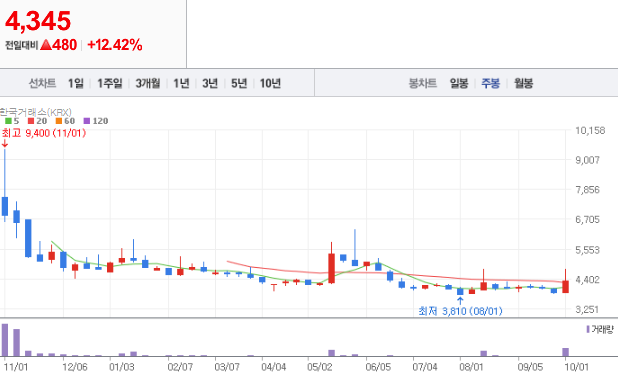The height and width of the screenshot is (380, 618).
Task: Click the 08/01 date axis label
Action: point(471,367)
